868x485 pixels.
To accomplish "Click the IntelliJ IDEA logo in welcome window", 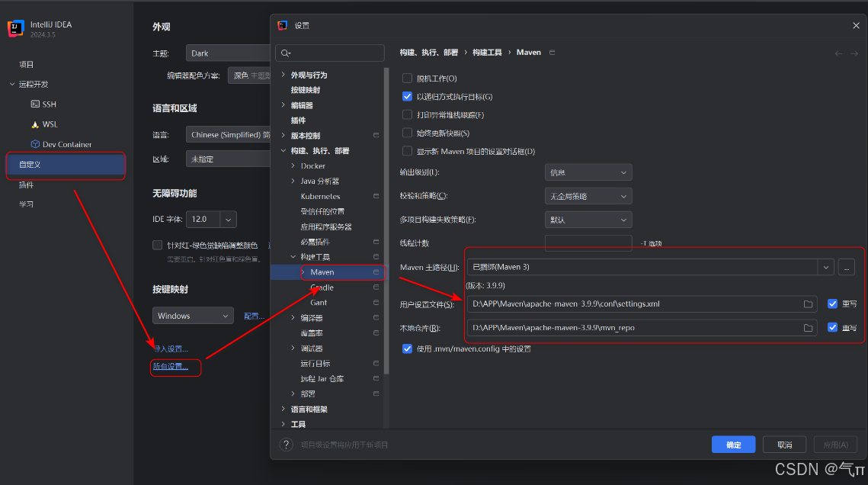I will point(15,29).
